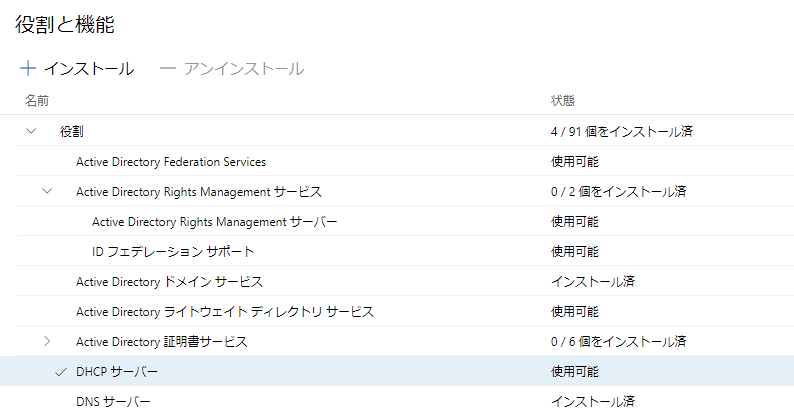This screenshot has width=794, height=411.
Task: Click 使用可能 status of ライトウェイト ディレクトリ サービス
Action: pyautogui.click(x=575, y=311)
